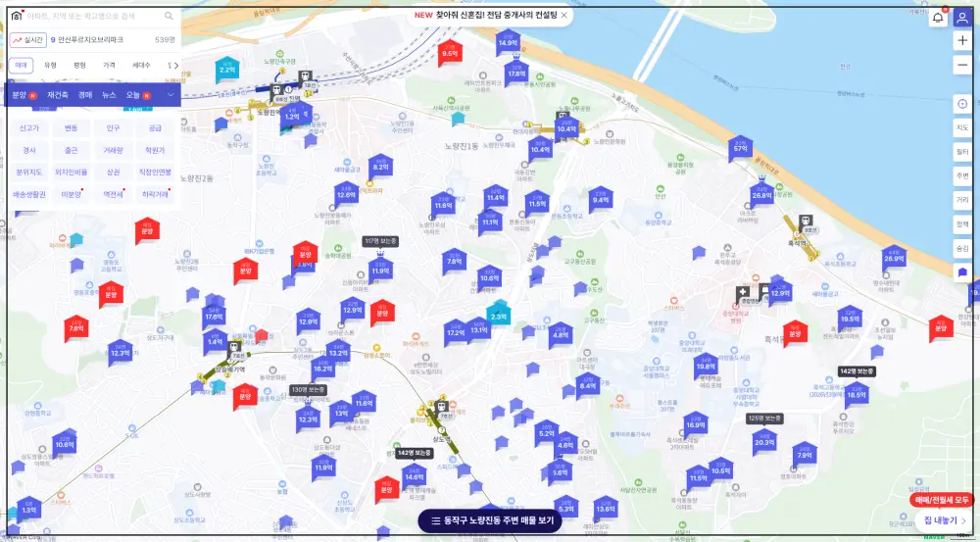
Task: Zoom out the map with minus
Action: click(x=962, y=65)
